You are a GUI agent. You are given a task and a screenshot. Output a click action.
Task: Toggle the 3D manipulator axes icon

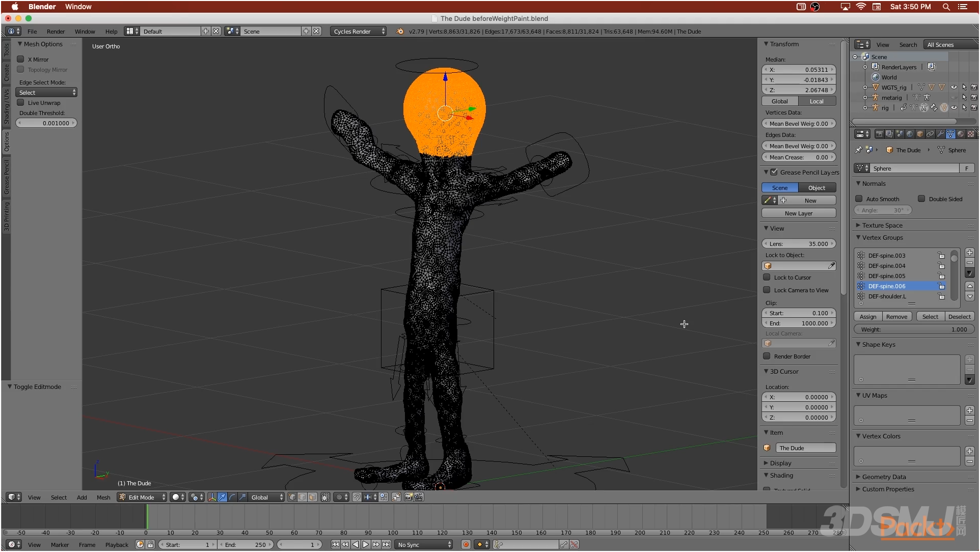[x=212, y=498]
